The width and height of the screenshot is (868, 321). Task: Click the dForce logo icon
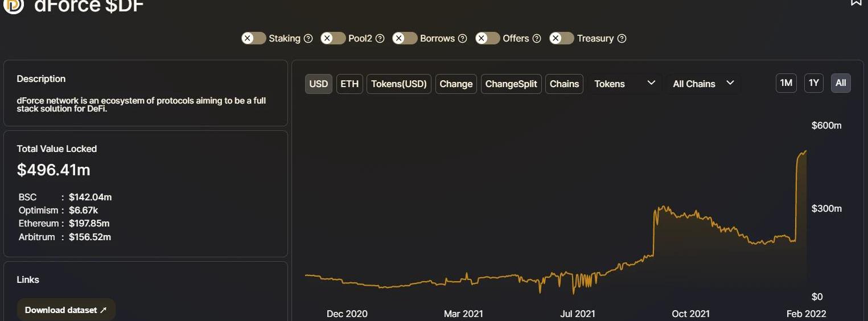pos(14,6)
